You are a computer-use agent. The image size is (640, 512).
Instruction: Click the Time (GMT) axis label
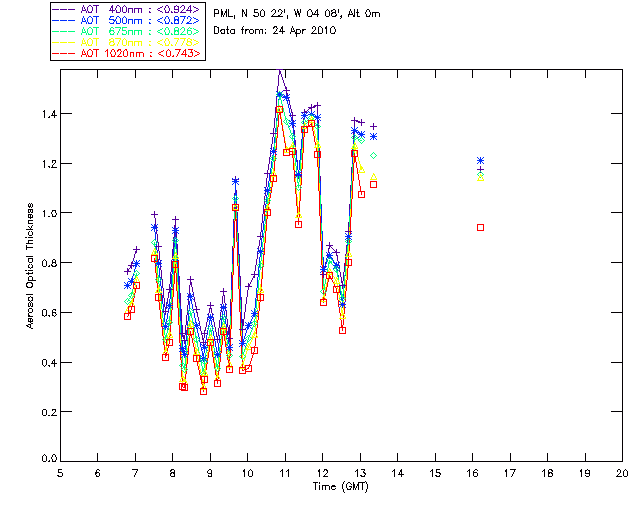pos(340,486)
